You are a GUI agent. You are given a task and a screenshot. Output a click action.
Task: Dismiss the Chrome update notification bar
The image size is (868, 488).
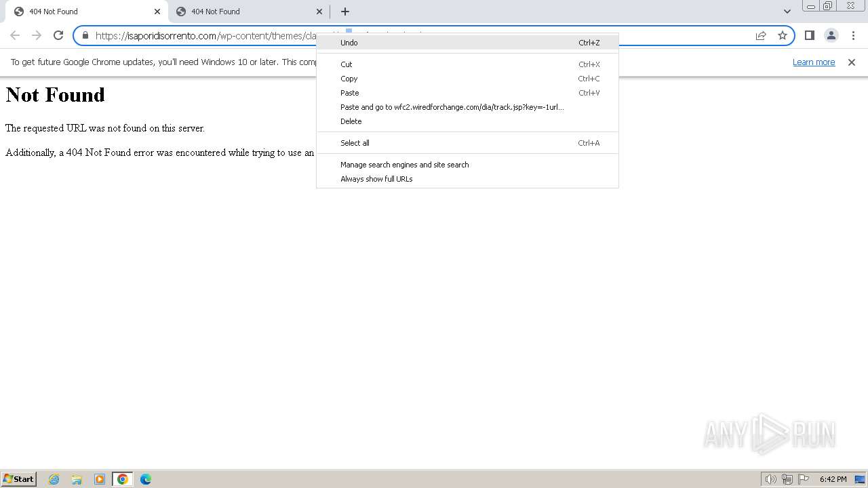pos(852,62)
